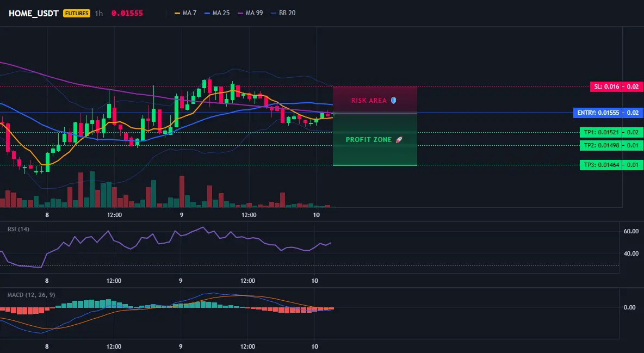644x353 pixels.
Task: Click the '9' date marker under price chart
Action: point(182,215)
